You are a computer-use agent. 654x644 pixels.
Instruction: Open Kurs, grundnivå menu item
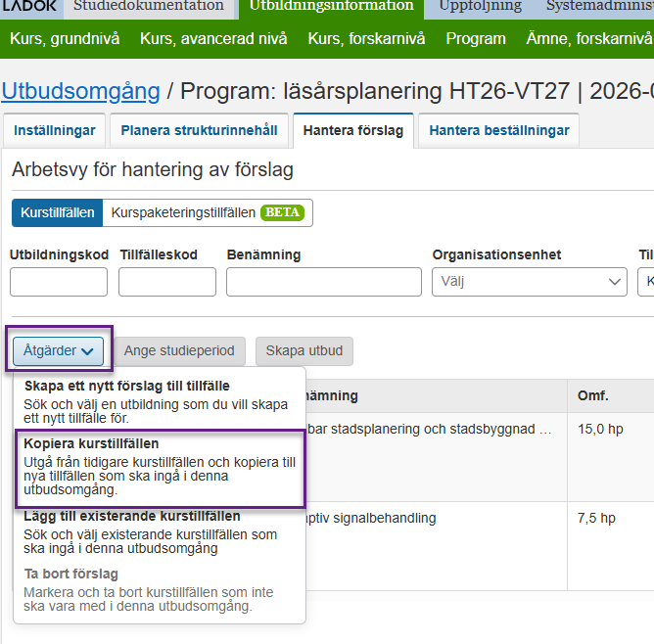pos(65,39)
